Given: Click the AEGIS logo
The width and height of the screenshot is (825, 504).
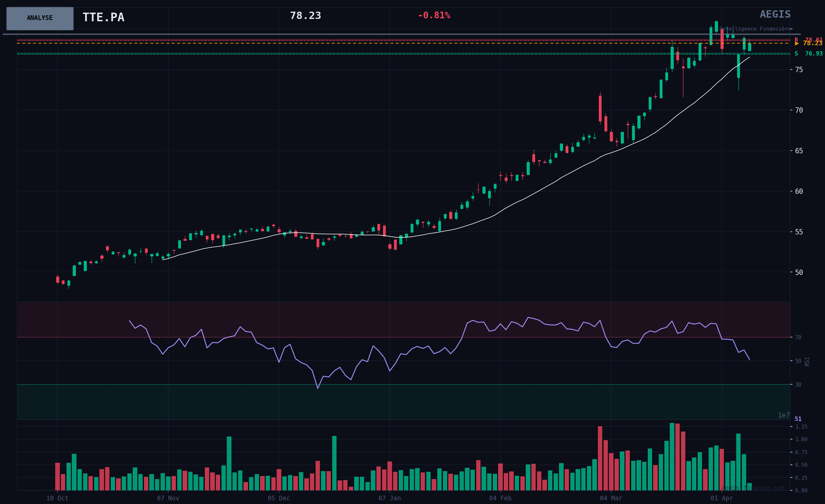Looking at the screenshot, I should pos(775,14).
